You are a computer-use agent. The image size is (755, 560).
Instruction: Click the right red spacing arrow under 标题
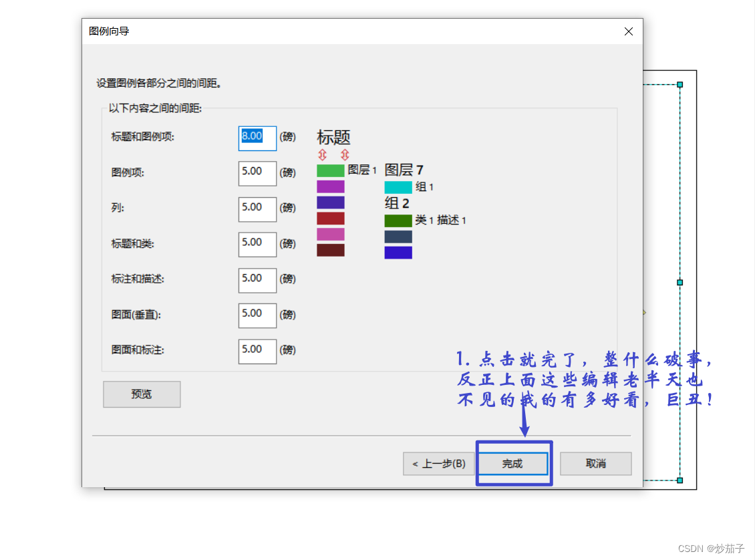pyautogui.click(x=345, y=154)
